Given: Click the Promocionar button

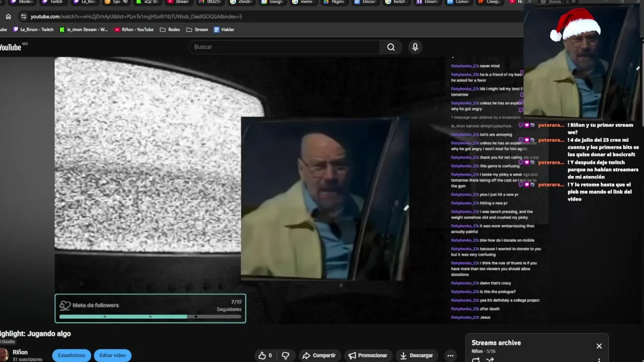Looking at the screenshot, I should click(x=368, y=355).
